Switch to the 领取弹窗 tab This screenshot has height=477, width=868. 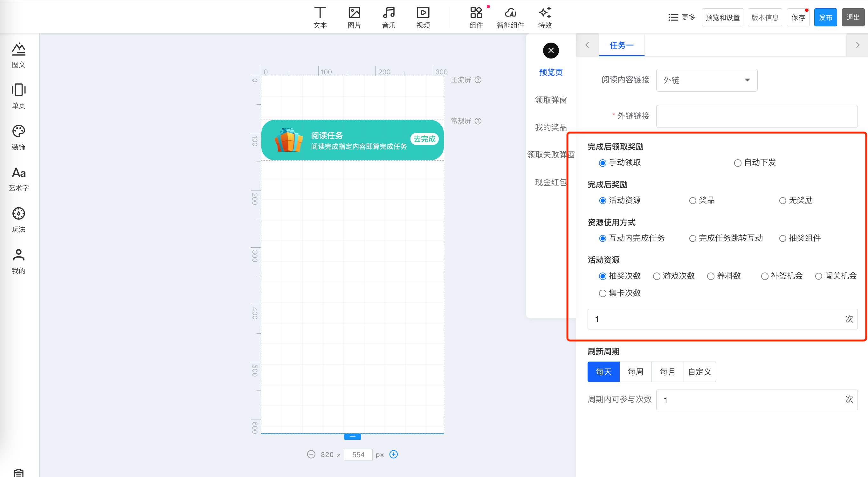pyautogui.click(x=551, y=100)
